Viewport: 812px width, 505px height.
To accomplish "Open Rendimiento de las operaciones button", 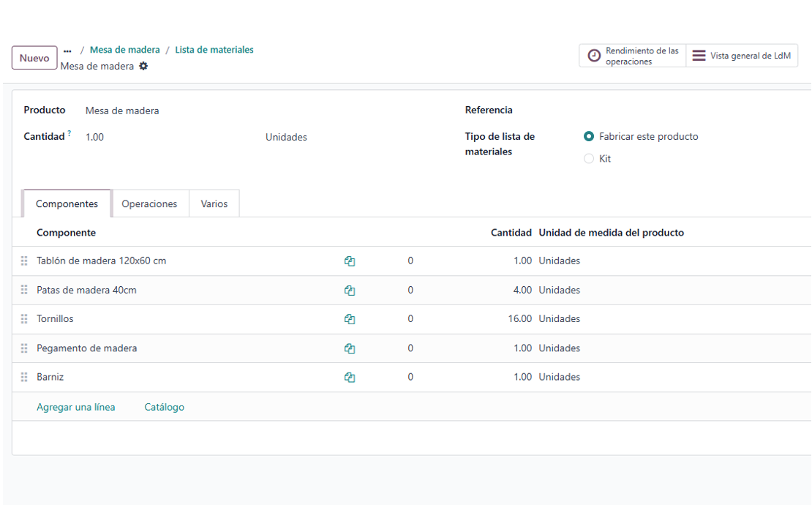I will (632, 56).
